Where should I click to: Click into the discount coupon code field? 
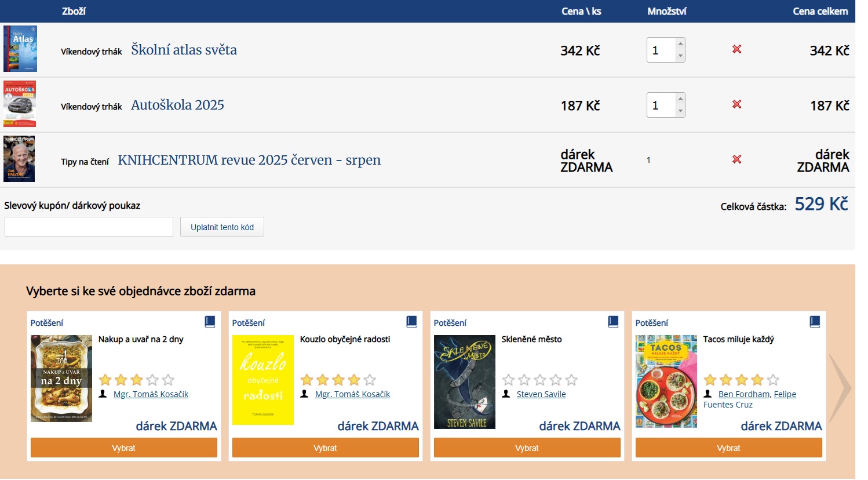click(89, 227)
